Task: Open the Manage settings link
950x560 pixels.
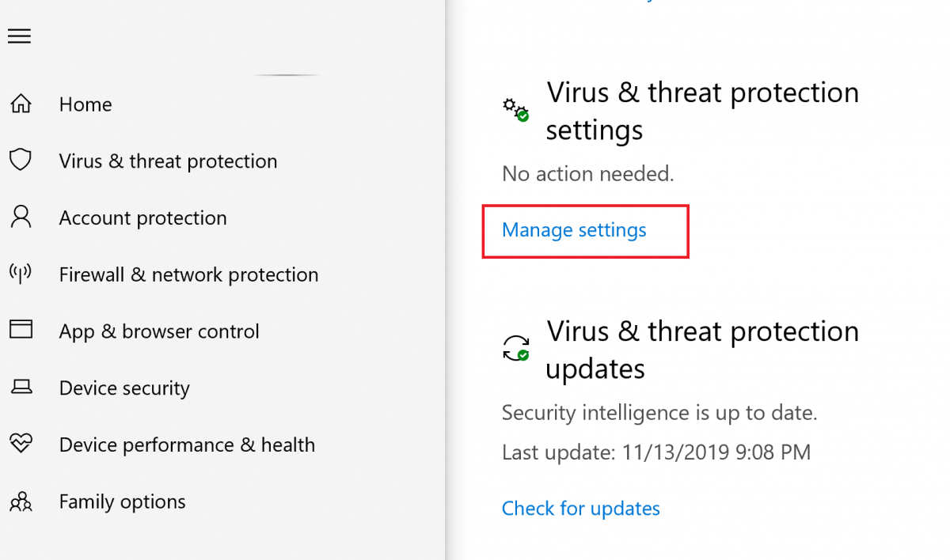Action: pyautogui.click(x=574, y=230)
